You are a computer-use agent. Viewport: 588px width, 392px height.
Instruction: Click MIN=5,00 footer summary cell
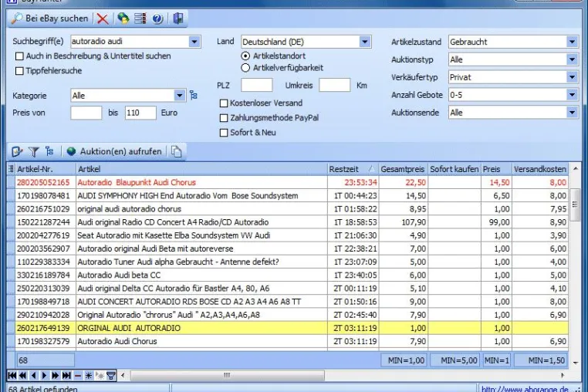coord(455,360)
